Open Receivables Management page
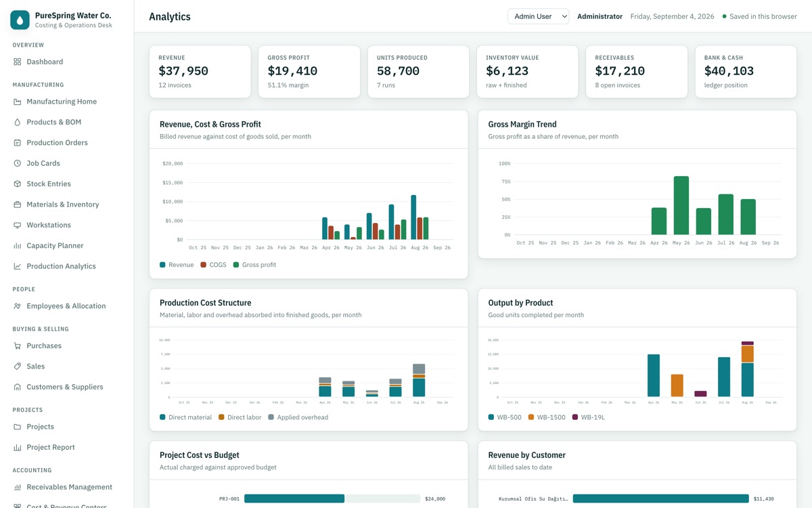 pyautogui.click(x=67, y=487)
